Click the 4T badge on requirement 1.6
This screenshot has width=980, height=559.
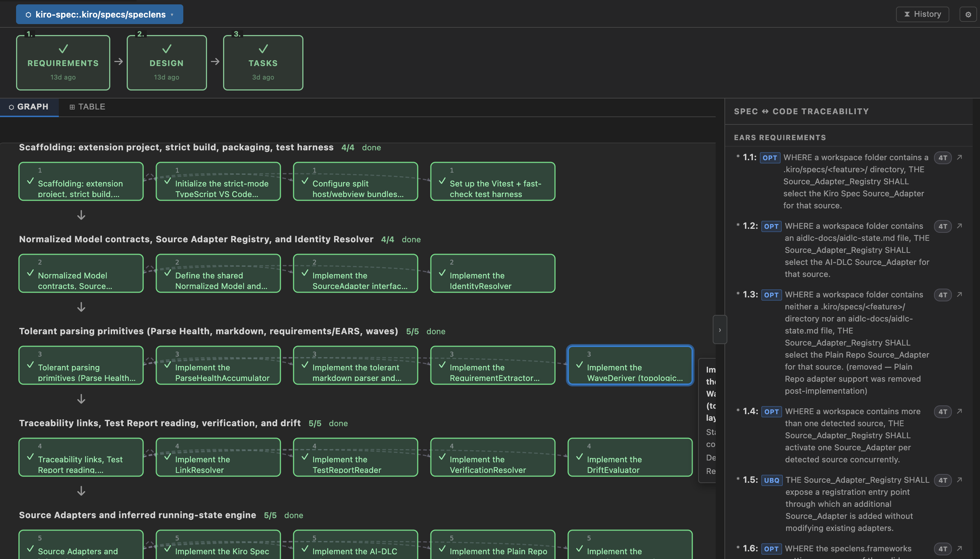(x=943, y=550)
